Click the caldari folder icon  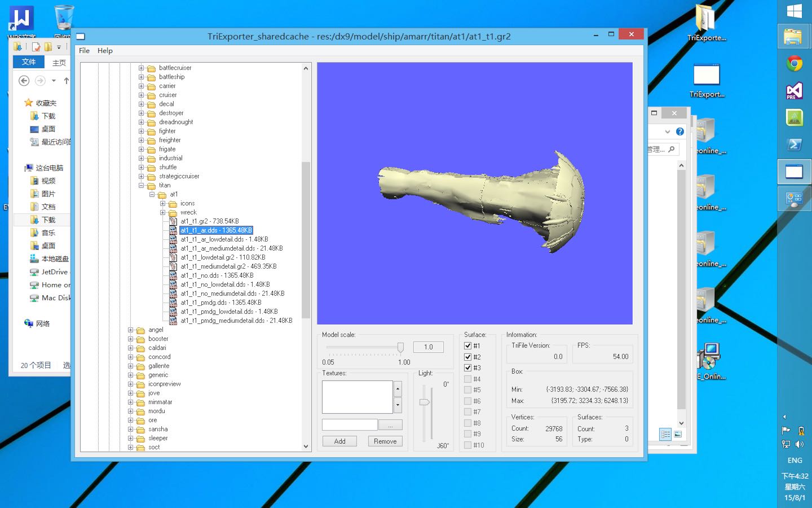coord(140,348)
